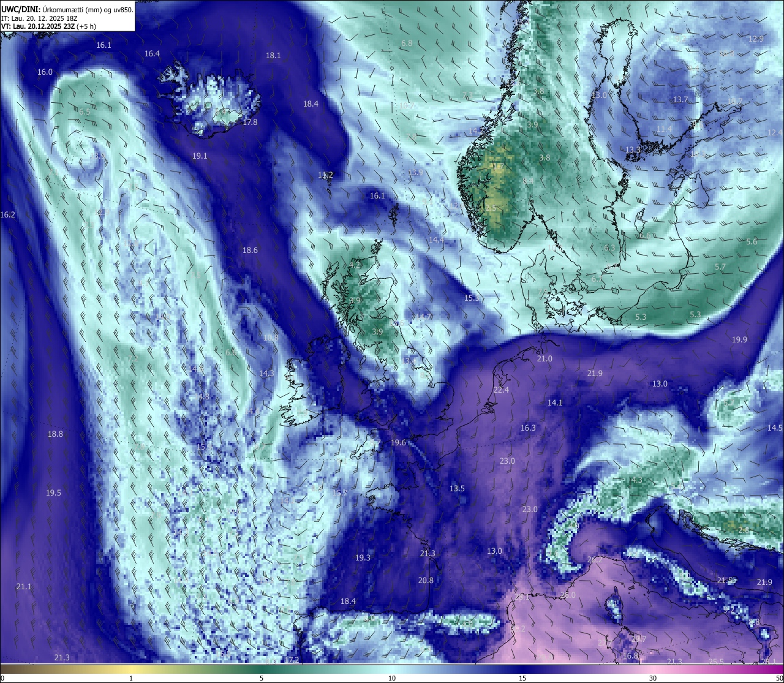Image resolution: width=784 pixels, height=683 pixels.
Task: Click the 5.7 map value
Action: tap(720, 267)
